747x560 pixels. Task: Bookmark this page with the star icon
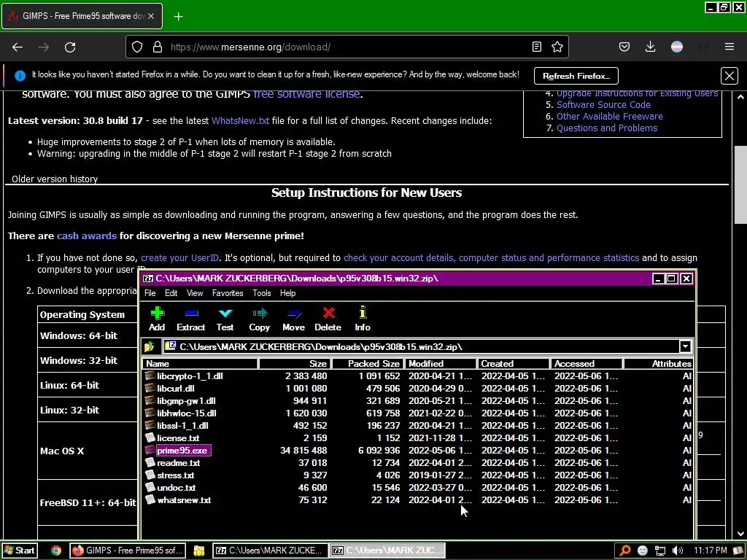pos(557,47)
